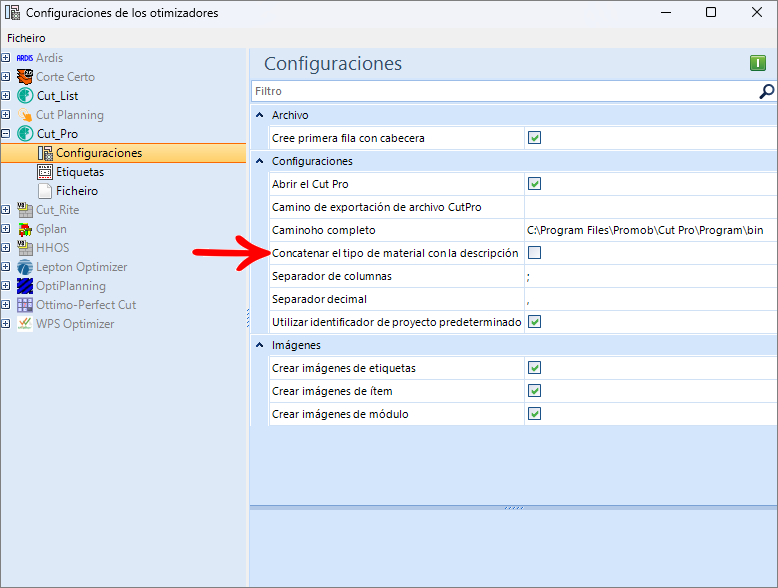The height and width of the screenshot is (588, 778).
Task: Select Etiquetas item under Cut_Pro
Action: [x=80, y=172]
